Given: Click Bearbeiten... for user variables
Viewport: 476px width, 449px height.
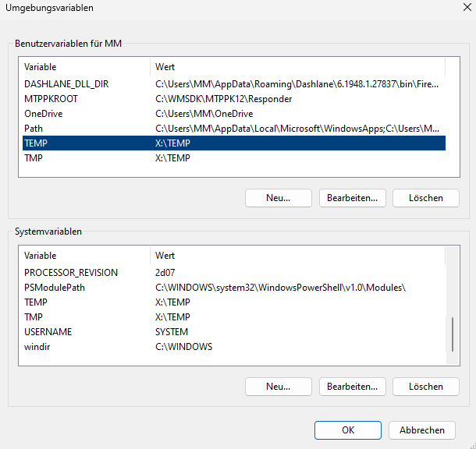Looking at the screenshot, I should (x=352, y=198).
